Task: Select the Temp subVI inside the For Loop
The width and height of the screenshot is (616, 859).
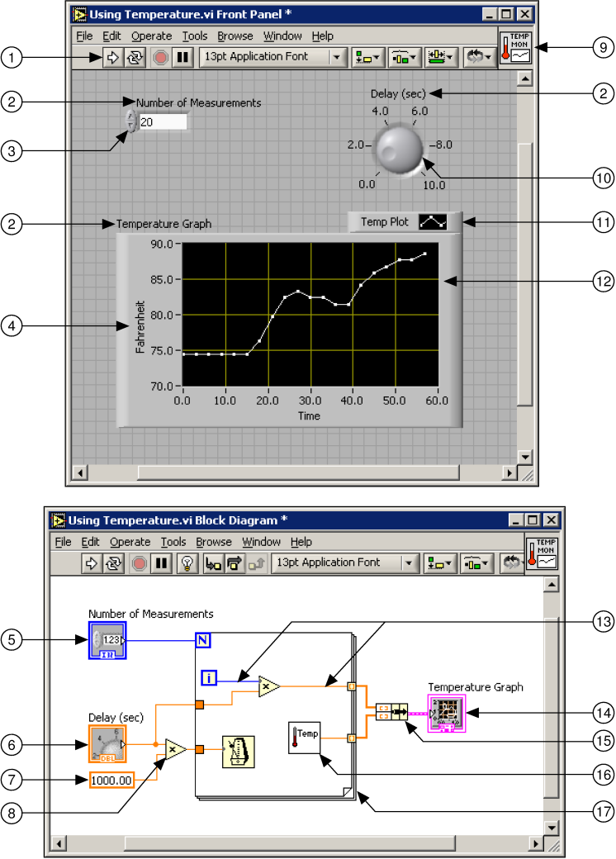Action: (304, 735)
